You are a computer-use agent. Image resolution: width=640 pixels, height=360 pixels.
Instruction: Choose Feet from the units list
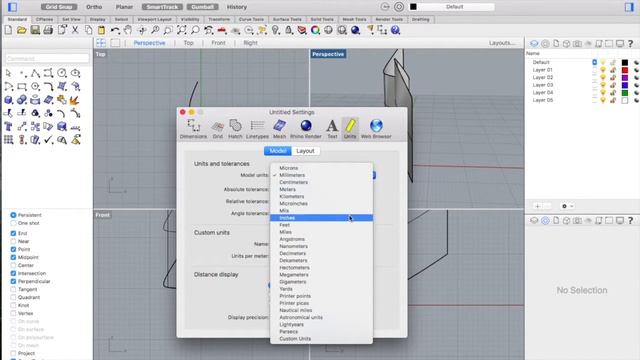[321, 225]
